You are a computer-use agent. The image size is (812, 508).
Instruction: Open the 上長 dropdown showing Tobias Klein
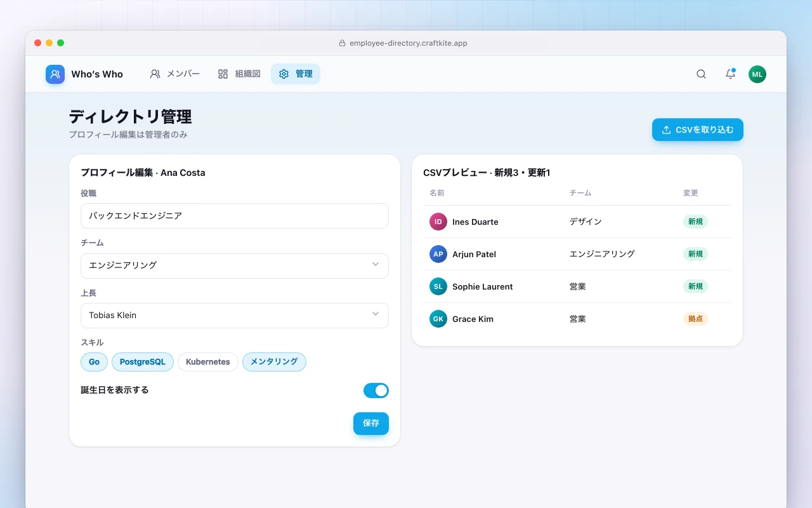click(x=235, y=316)
